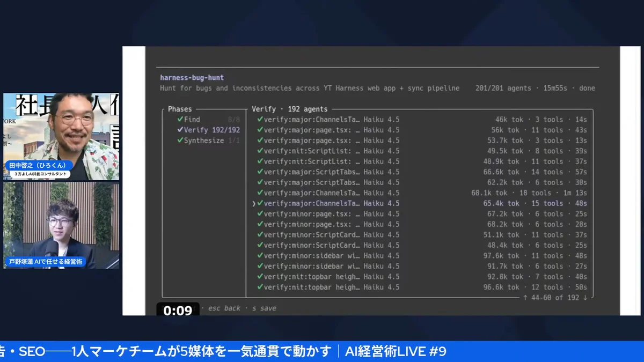Click the 'Verify · 192 agents' panel header
644x362 pixels.
coord(290,109)
